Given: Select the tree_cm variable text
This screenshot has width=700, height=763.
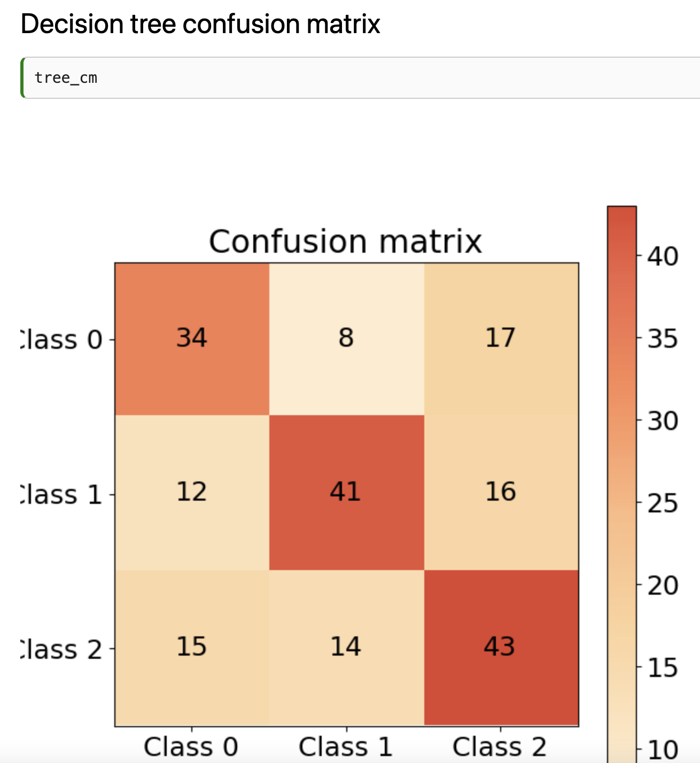Looking at the screenshot, I should (65, 77).
